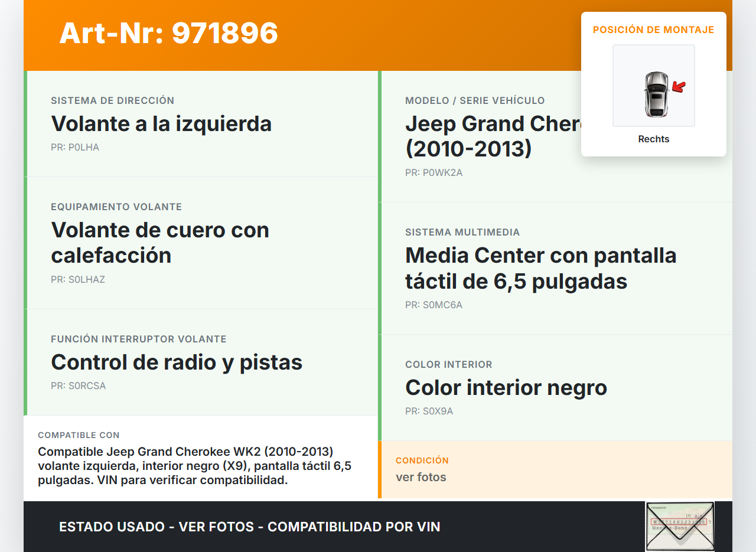756x552 pixels.
Task: Click the 'PR: S0LHAZ' code
Action: (78, 280)
